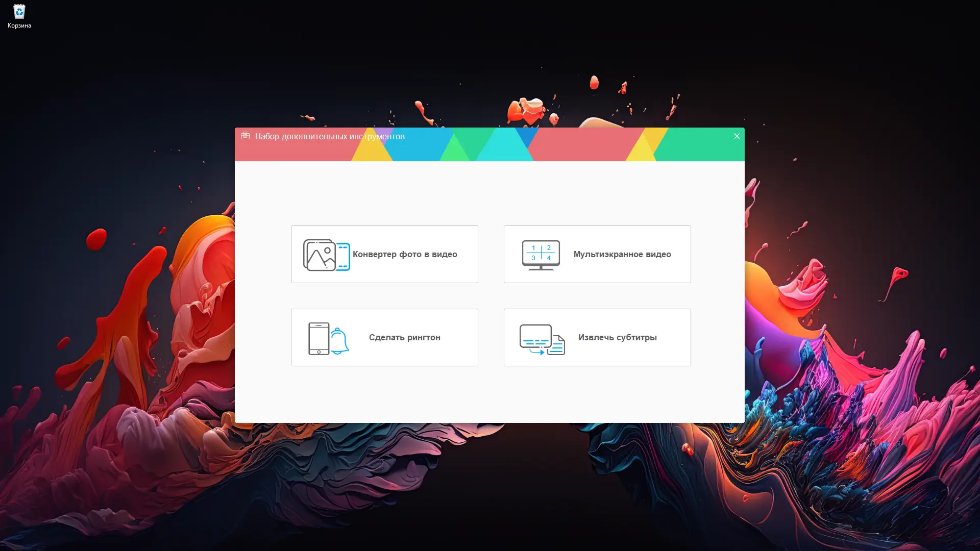Click blue film strip in converter icon
The height and width of the screenshot is (551, 980).
click(x=343, y=256)
